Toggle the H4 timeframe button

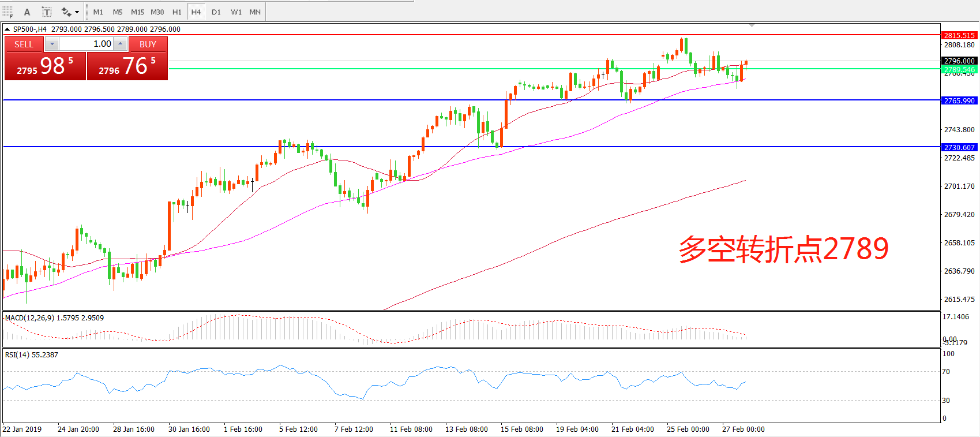tap(196, 12)
